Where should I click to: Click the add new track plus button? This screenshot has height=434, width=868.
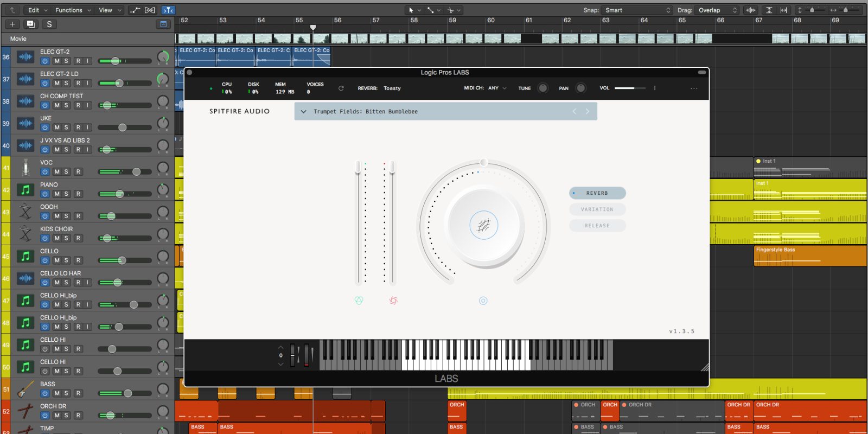(x=12, y=24)
